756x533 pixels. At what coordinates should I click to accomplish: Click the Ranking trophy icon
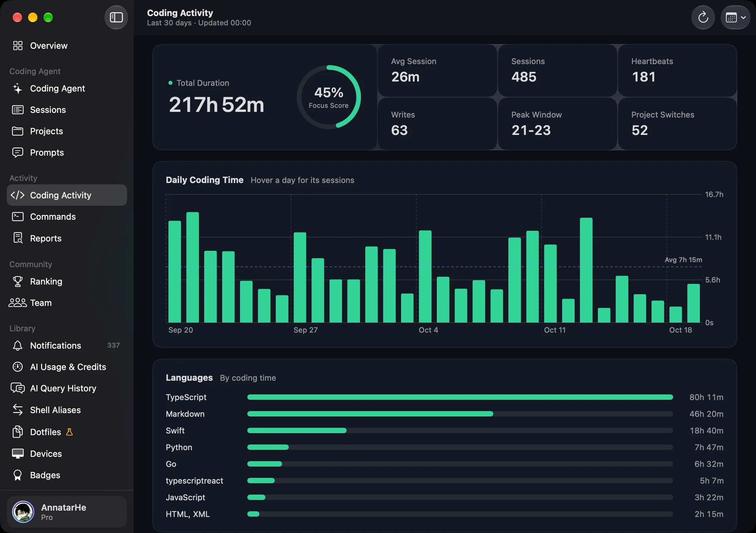18,282
